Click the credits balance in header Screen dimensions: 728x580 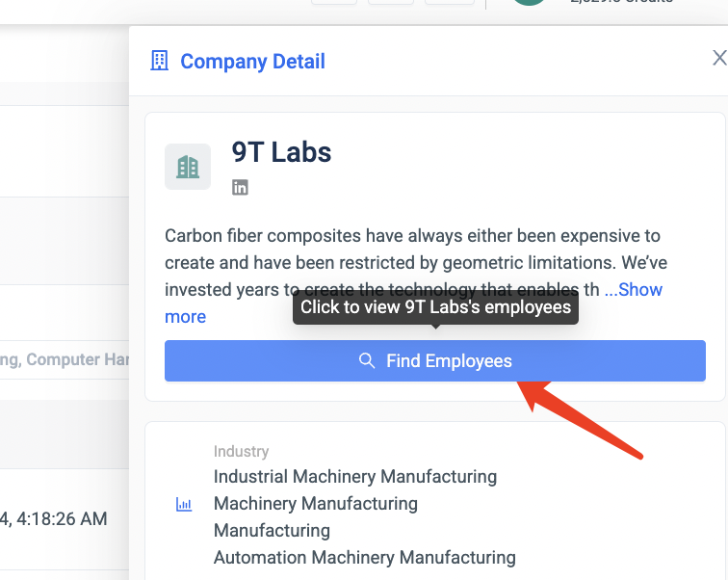coord(621,2)
